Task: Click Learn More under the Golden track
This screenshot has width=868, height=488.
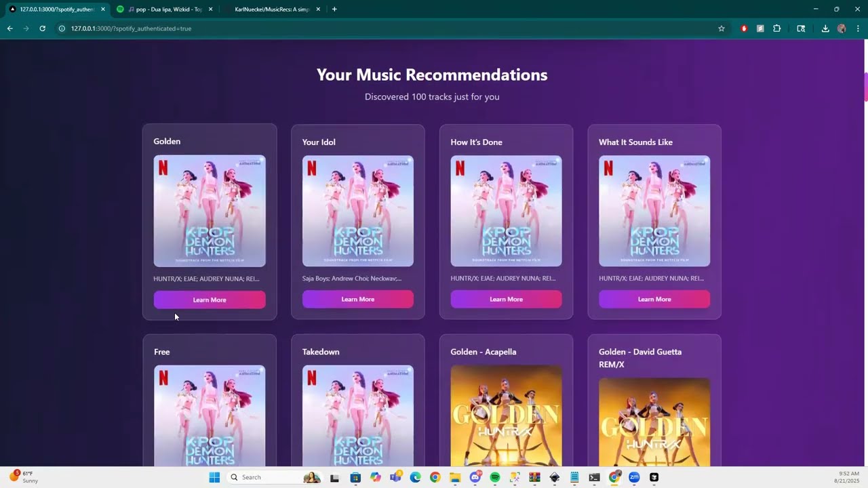Action: pyautogui.click(x=209, y=300)
